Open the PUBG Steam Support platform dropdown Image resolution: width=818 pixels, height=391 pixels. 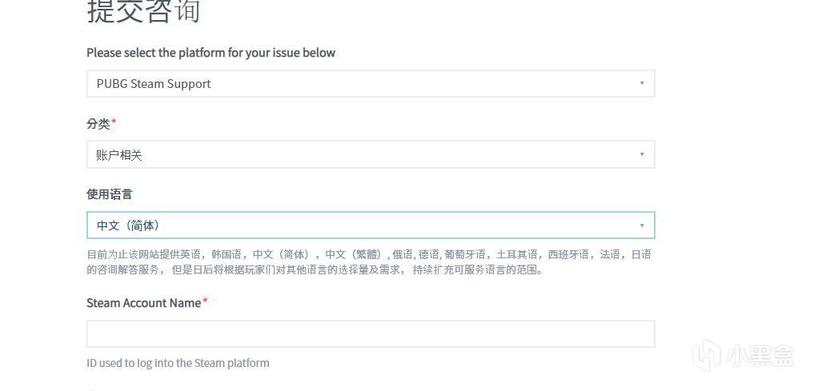pos(370,84)
